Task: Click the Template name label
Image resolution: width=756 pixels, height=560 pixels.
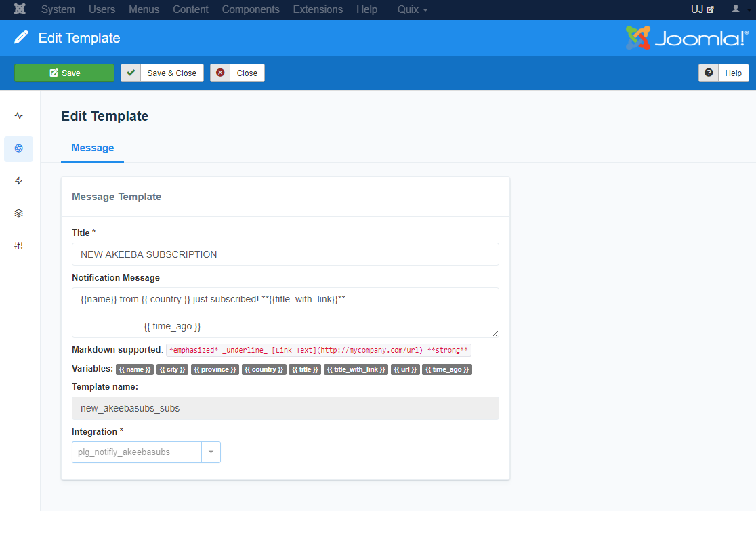Action: click(x=105, y=387)
